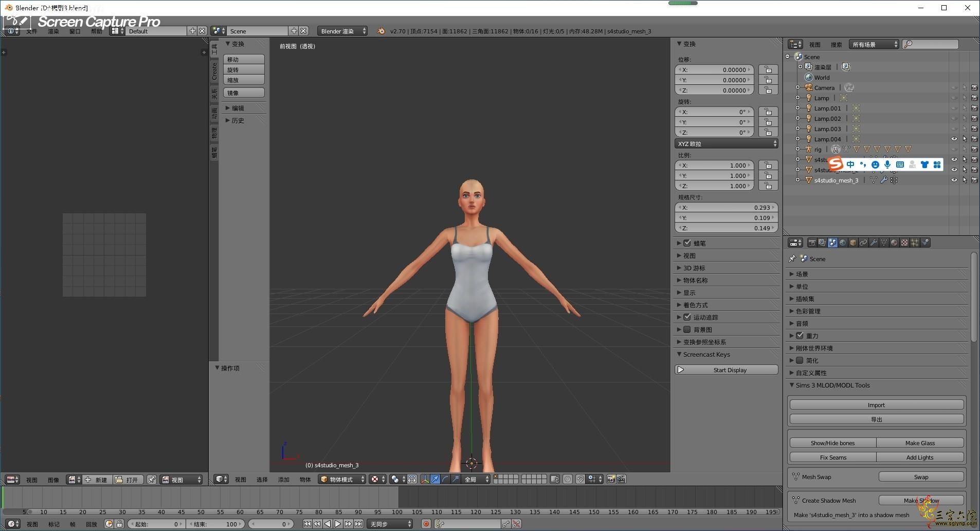This screenshot has width=980, height=531.
Task: Click the Swap button for Mesh Swap
Action: [921, 477]
